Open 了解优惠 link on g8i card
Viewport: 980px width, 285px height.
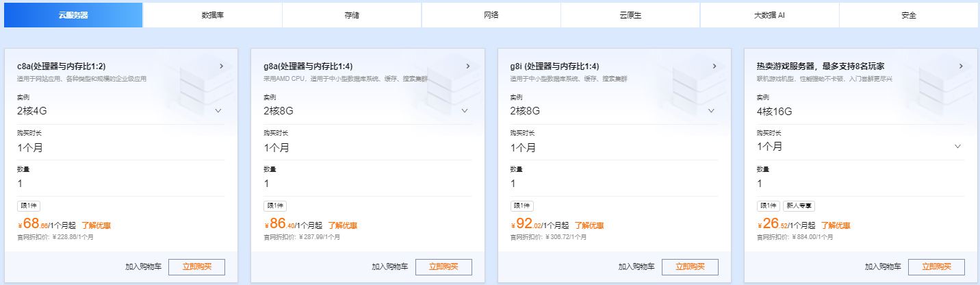point(589,225)
